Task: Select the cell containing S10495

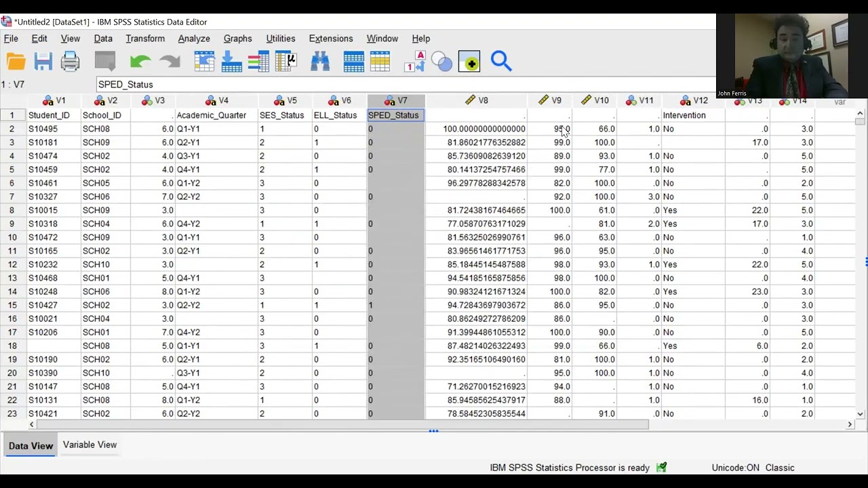Action: 53,129
